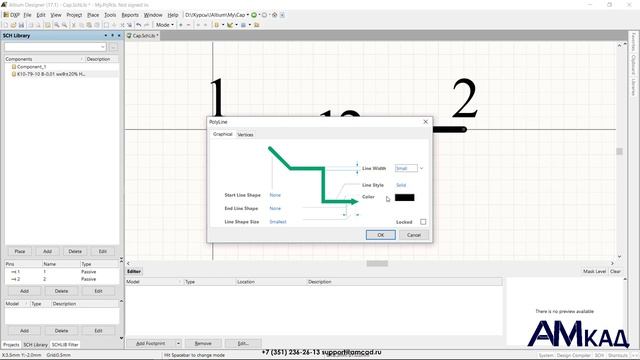Click the New document toolbar icon
640x360 pixels.
click(x=6, y=25)
